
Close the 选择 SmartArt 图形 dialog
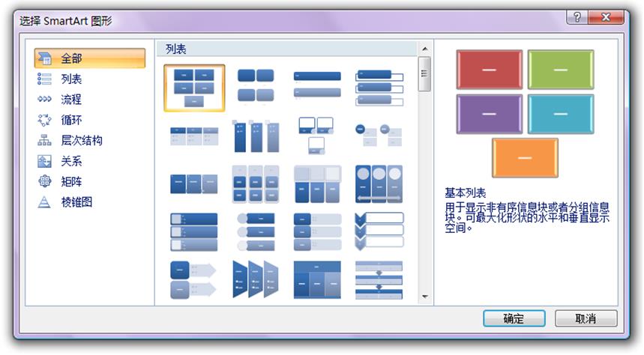[607, 17]
